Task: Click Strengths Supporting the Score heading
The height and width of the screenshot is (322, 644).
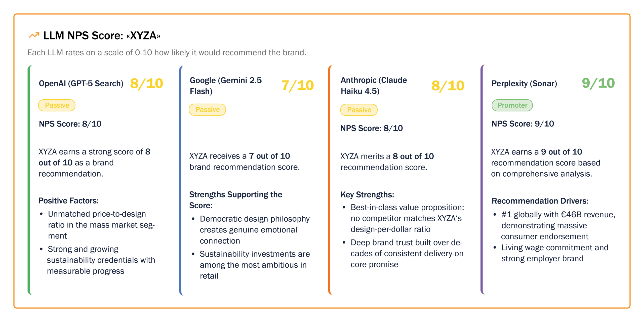Action: click(x=235, y=200)
